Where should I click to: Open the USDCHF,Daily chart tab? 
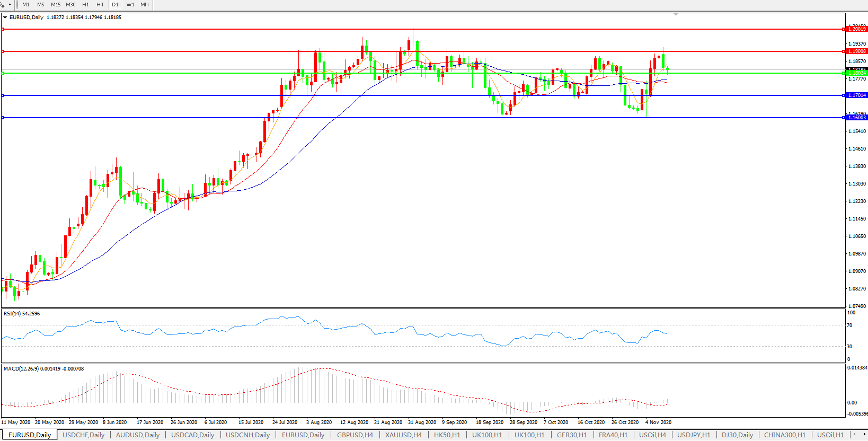83,435
